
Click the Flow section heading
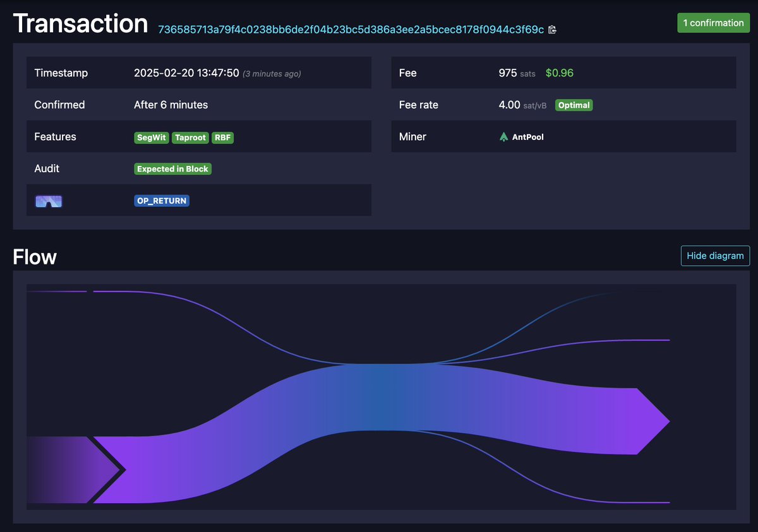point(35,257)
